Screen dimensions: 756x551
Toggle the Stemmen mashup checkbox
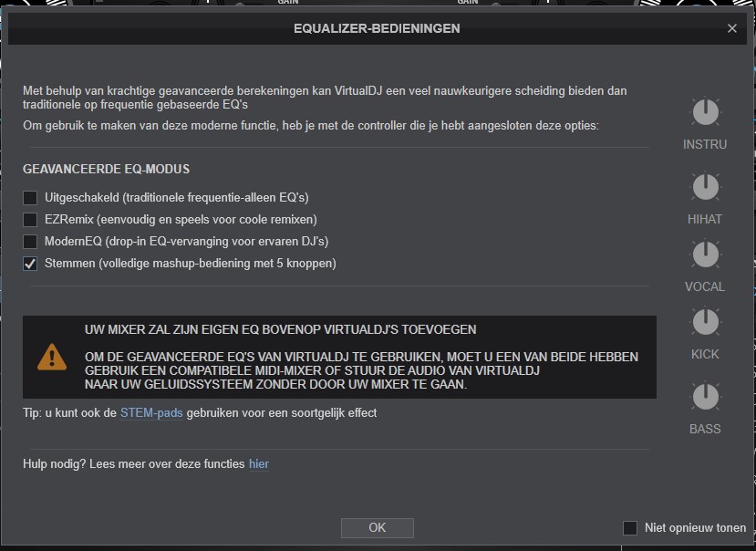[30, 264]
